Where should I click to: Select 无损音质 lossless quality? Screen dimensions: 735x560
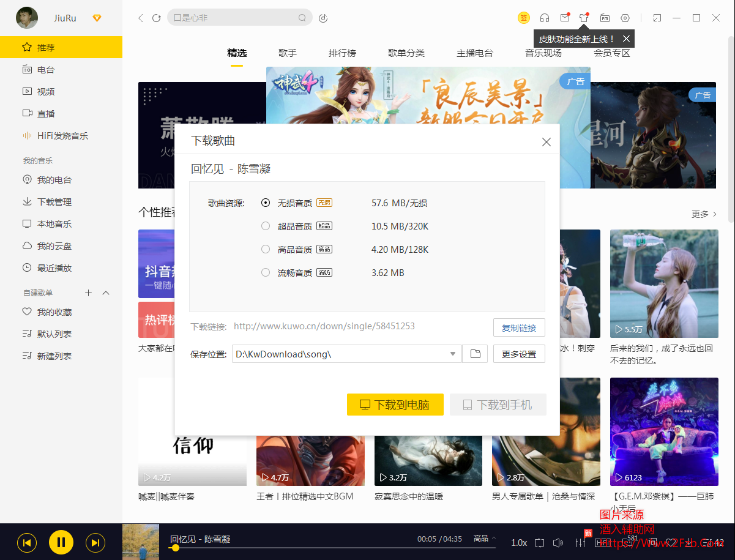coord(266,203)
